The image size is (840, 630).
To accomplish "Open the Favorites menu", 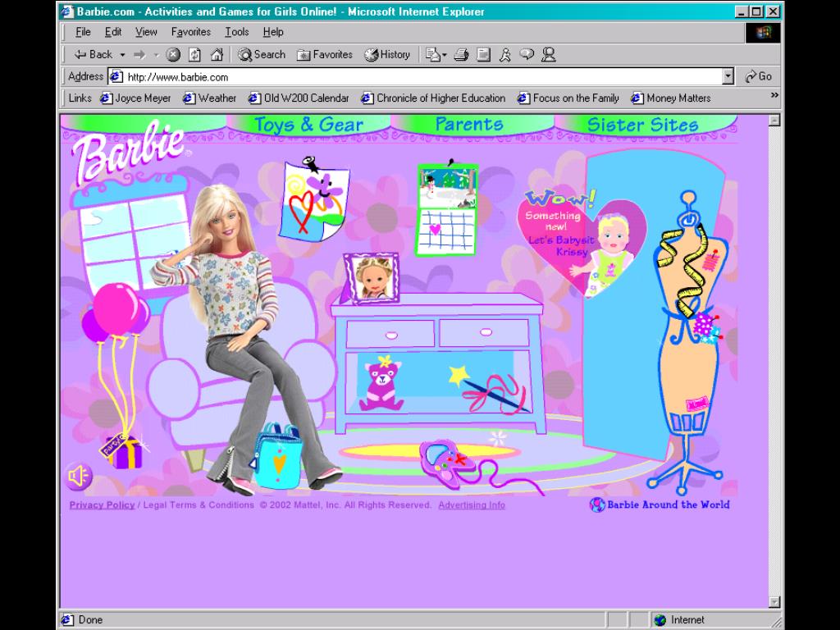I will click(190, 32).
